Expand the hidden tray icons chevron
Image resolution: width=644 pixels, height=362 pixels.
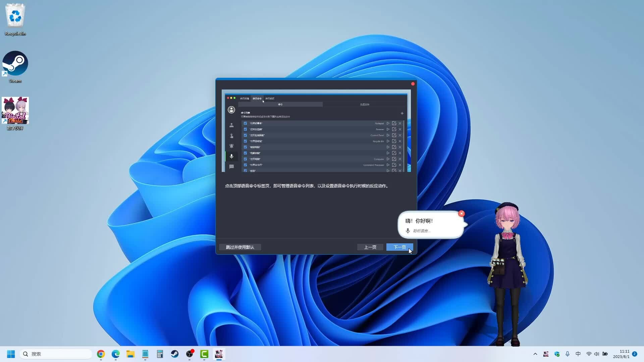click(x=535, y=354)
